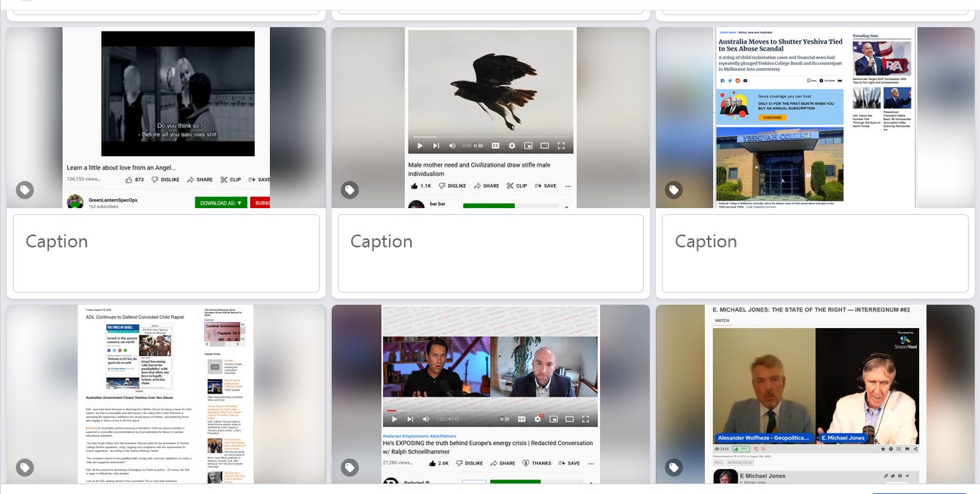Select the 'Australia Moves to Shutter Yeshiva' article thumbnail
Screen dimensions: 980x494
[815, 118]
